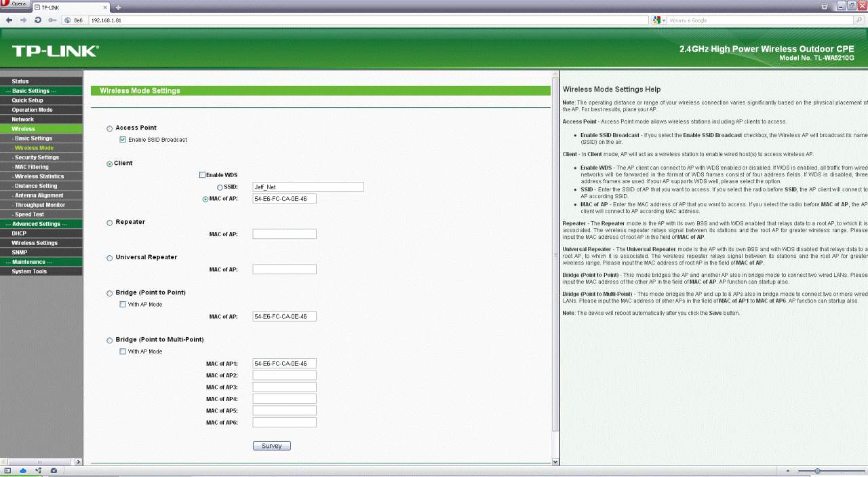Image resolution: width=868 pixels, height=477 pixels.
Task: Click the search magnifier icon
Action: click(859, 20)
